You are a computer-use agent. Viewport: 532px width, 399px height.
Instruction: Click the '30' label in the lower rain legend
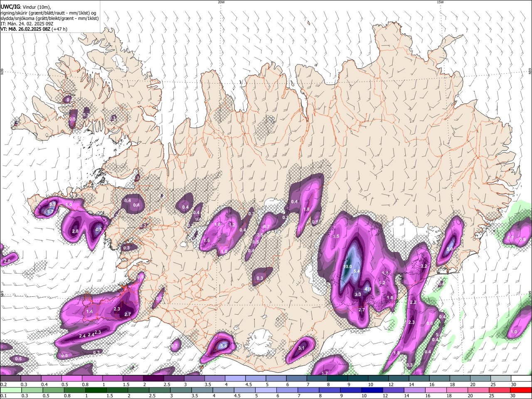coord(513,396)
